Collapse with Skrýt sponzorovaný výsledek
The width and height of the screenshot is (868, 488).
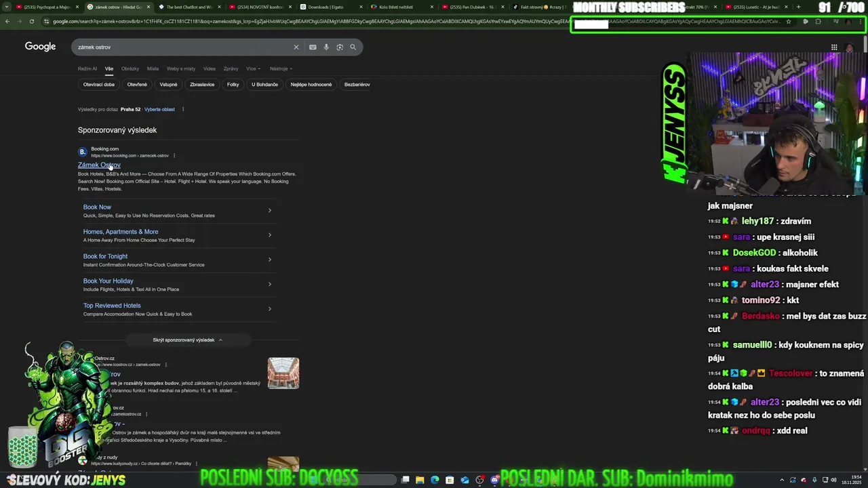point(188,340)
